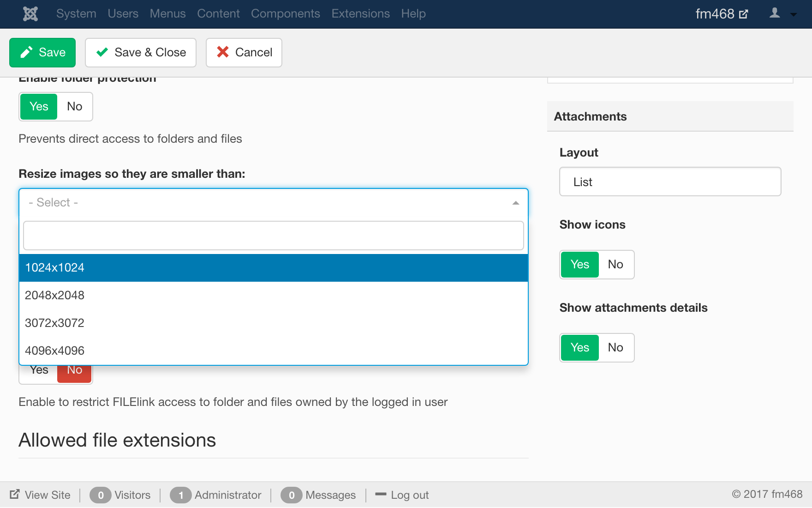Image resolution: width=812 pixels, height=508 pixels.
Task: Click the Administrator count badge
Action: 180,495
